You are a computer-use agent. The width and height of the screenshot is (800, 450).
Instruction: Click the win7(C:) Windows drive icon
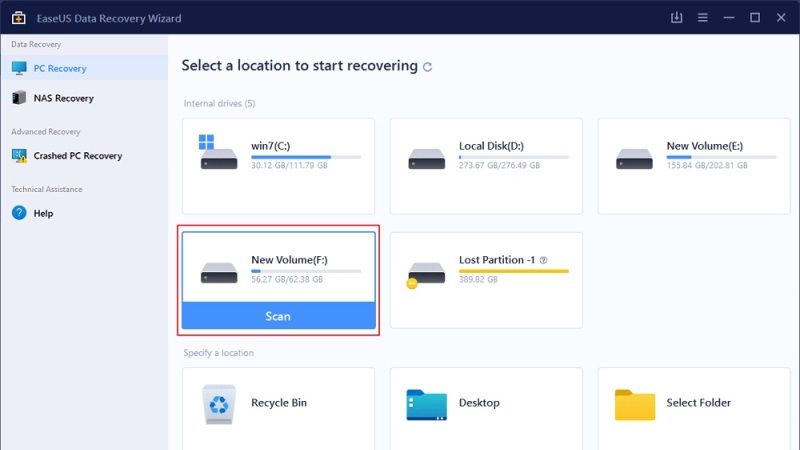pos(218,152)
